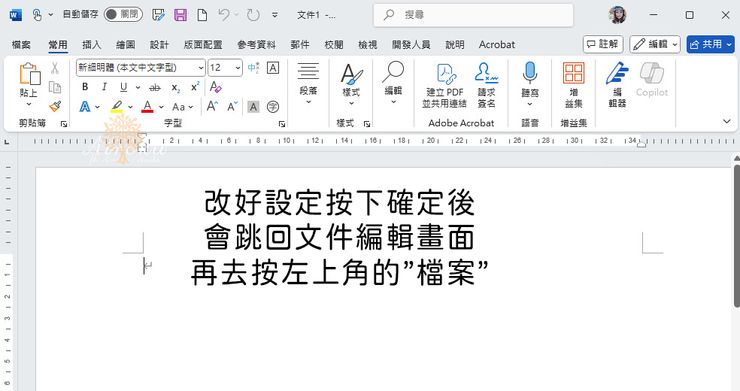Viewport: 740px width, 391px height.
Task: Decrease font size with A down icon
Action: click(232, 107)
